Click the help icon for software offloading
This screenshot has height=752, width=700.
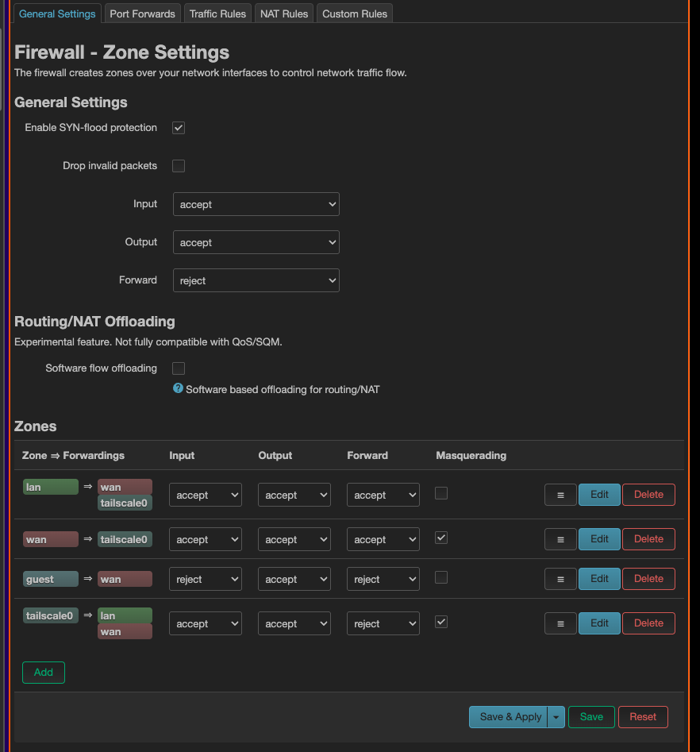point(179,389)
